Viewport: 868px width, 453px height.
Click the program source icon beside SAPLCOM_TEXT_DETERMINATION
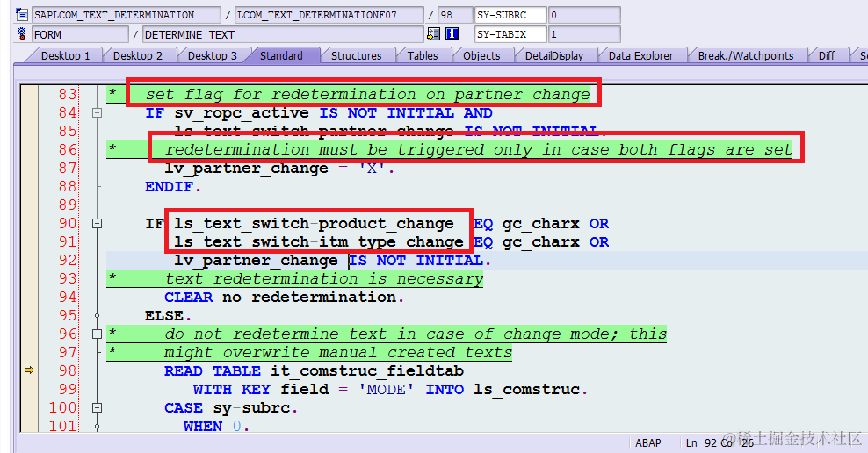click(22, 15)
